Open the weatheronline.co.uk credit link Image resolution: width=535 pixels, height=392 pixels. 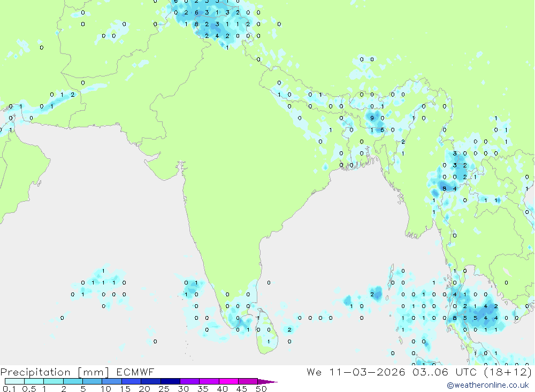(488, 385)
